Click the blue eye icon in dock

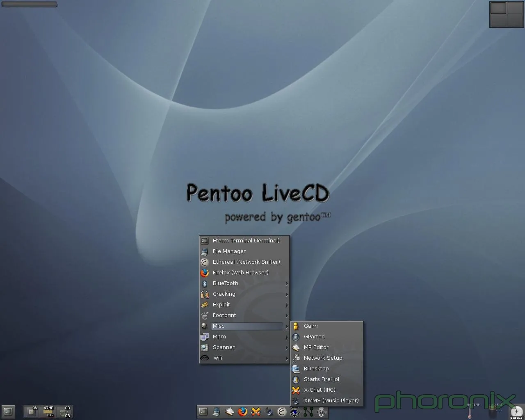click(x=295, y=411)
